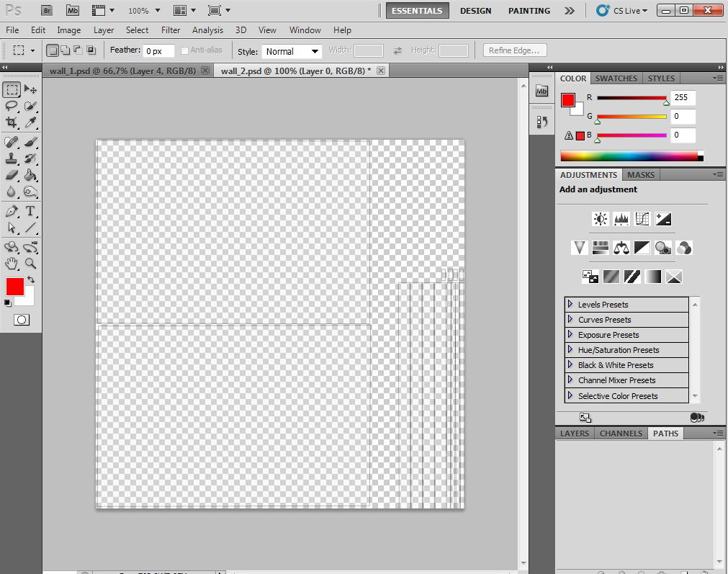Switch to the Channels tab
This screenshot has width=728, height=574.
pos(621,434)
